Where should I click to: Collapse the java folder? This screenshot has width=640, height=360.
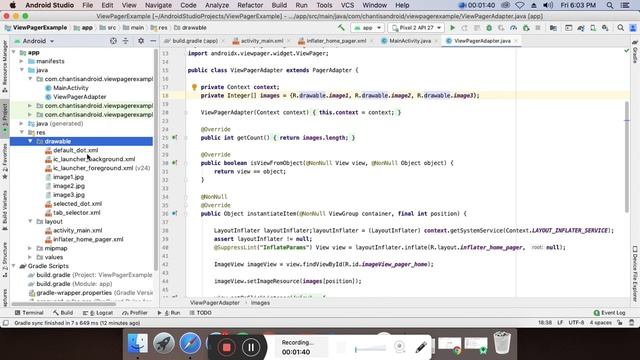click(x=22, y=70)
